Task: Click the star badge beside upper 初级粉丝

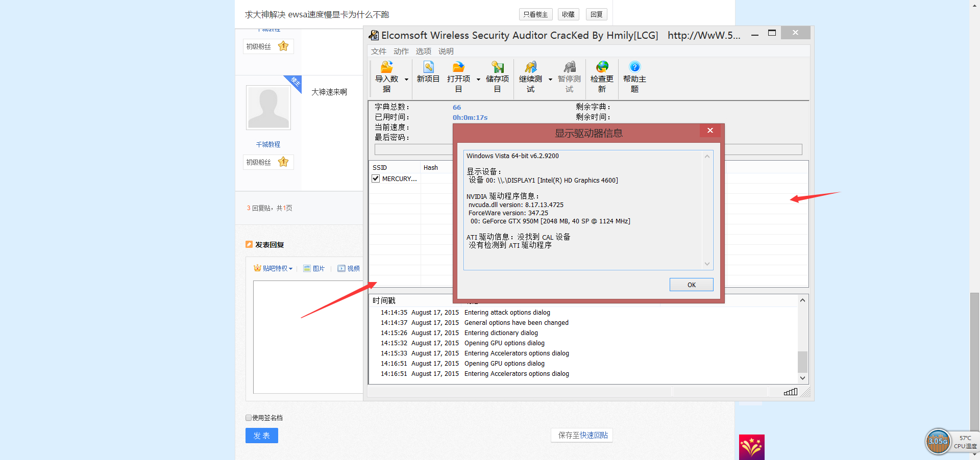Action: [283, 46]
